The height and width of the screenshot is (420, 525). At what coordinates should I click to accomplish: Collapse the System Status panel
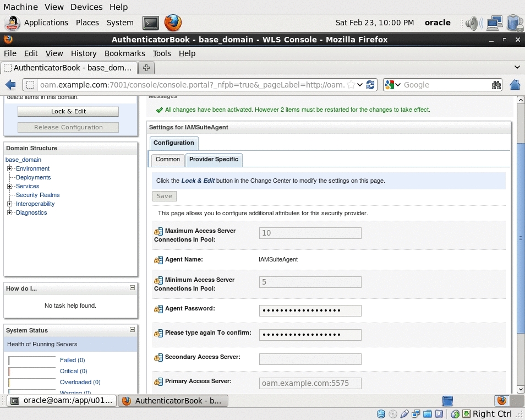pyautogui.click(x=132, y=329)
